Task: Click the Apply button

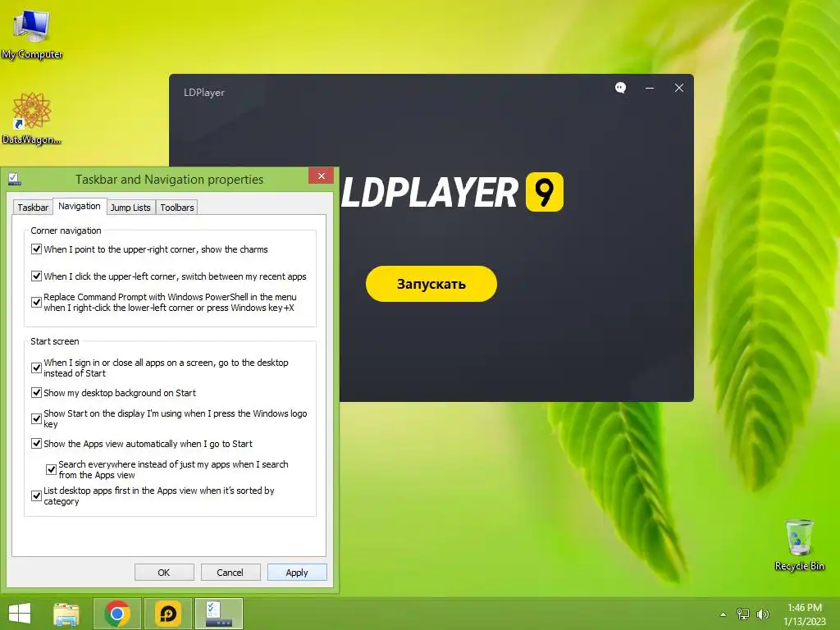Action: tap(297, 572)
